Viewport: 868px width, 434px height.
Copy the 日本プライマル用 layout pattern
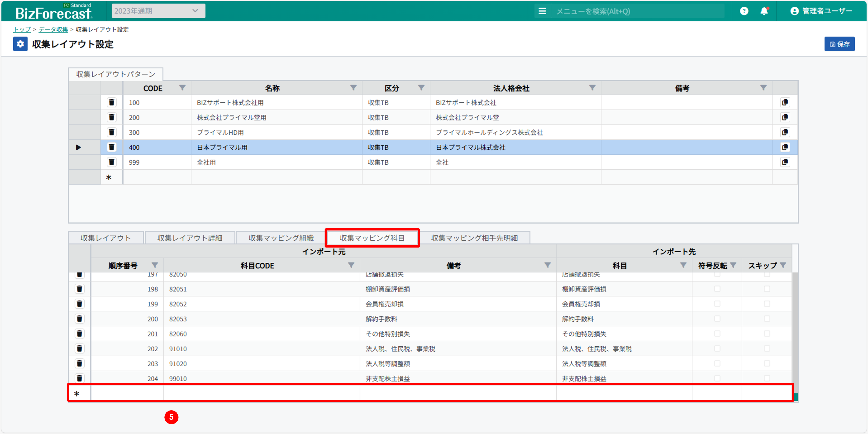pos(785,147)
